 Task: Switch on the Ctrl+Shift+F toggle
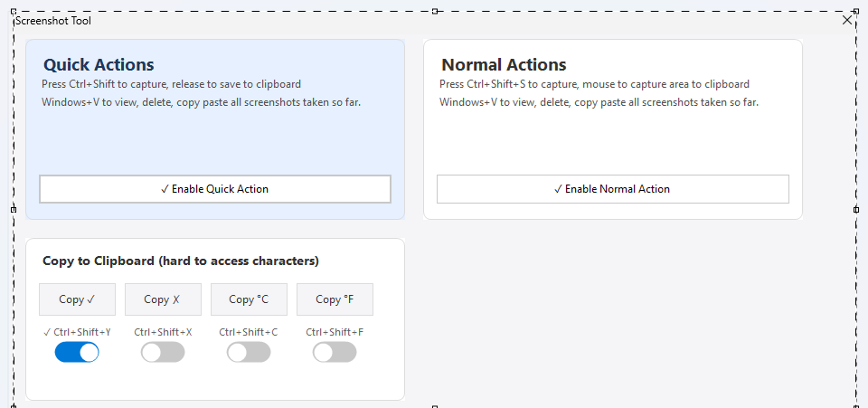pos(335,353)
